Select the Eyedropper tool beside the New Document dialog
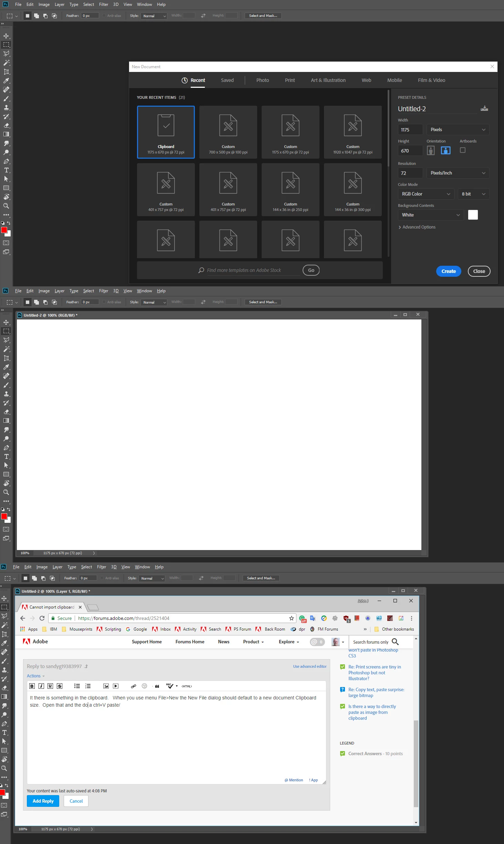The image size is (504, 844). [6, 81]
